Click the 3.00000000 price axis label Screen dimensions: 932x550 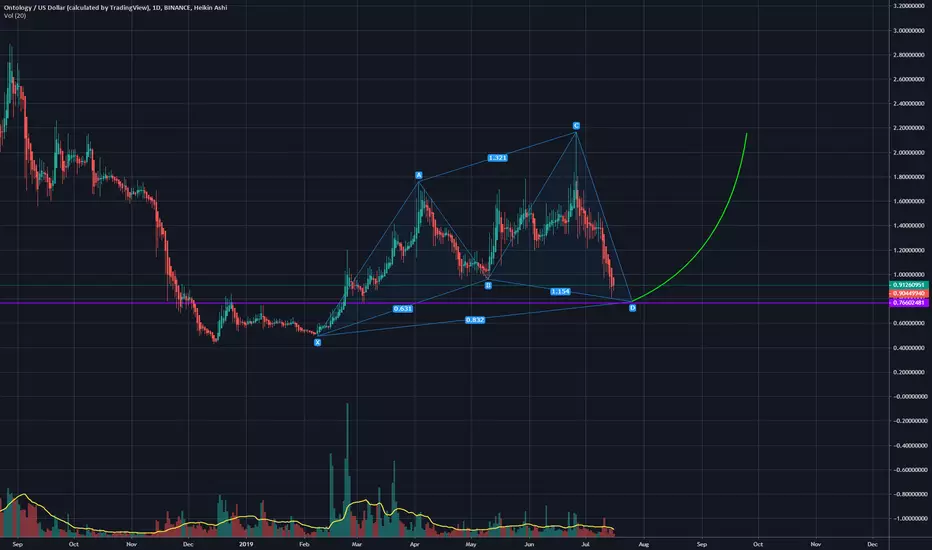point(909,30)
